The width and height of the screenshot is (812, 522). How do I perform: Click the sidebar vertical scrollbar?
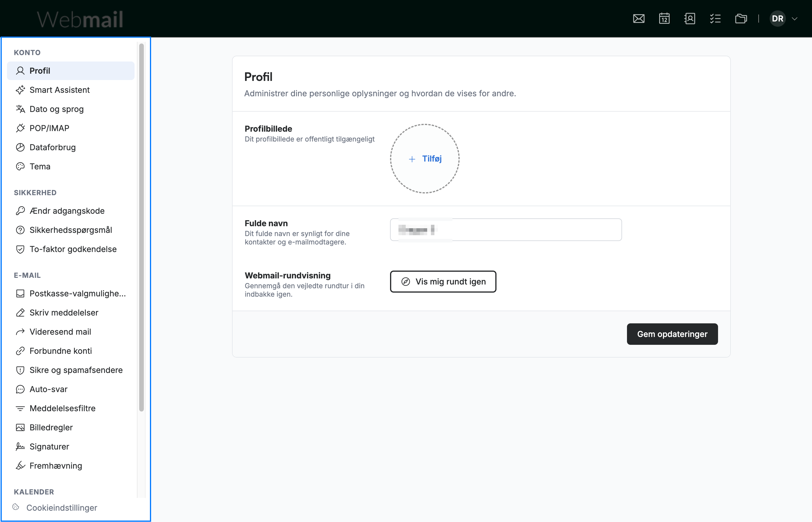point(141,227)
